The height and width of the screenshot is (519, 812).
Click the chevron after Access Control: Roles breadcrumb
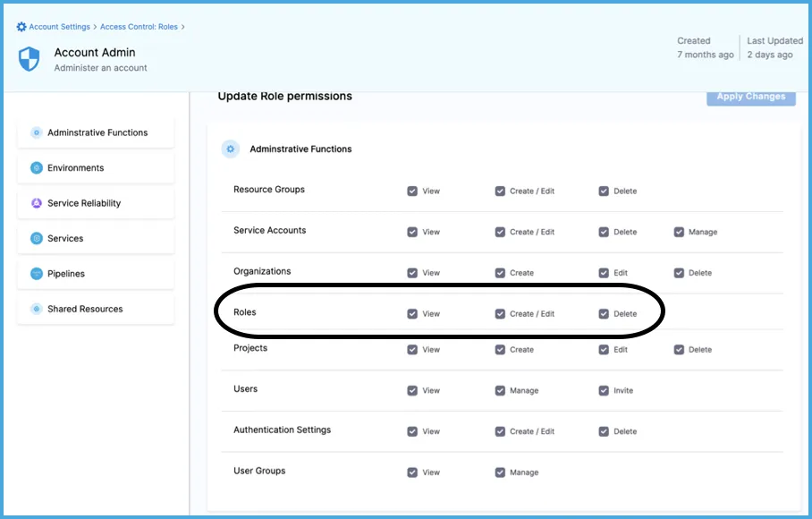182,27
